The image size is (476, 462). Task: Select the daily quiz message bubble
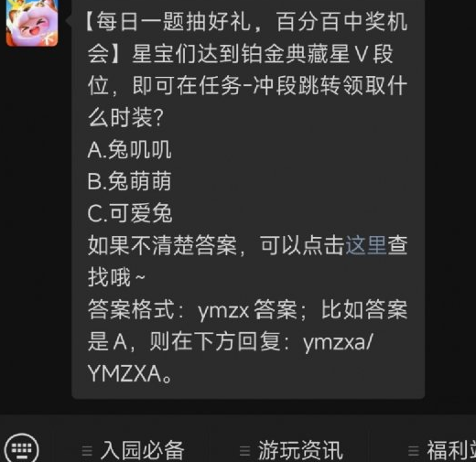pyautogui.click(x=248, y=199)
